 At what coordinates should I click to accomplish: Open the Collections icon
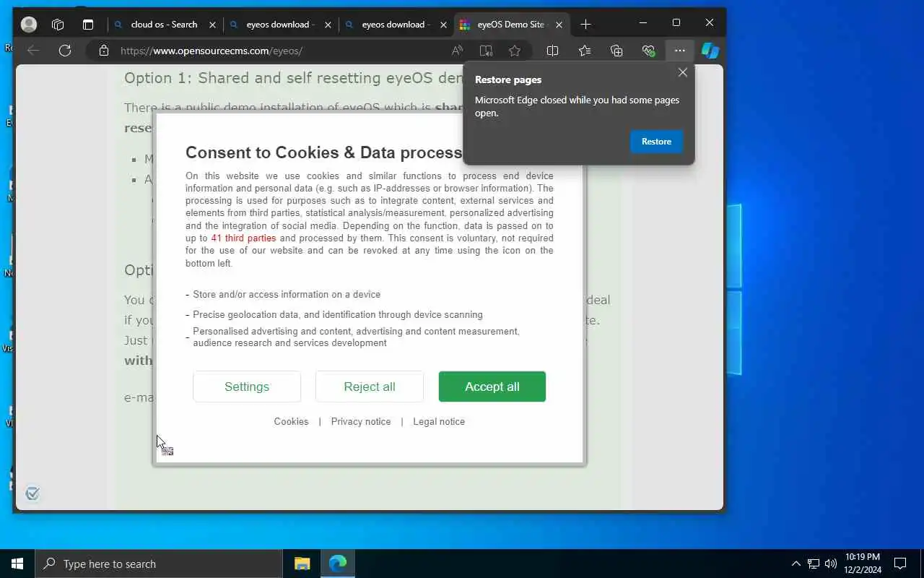(616, 51)
